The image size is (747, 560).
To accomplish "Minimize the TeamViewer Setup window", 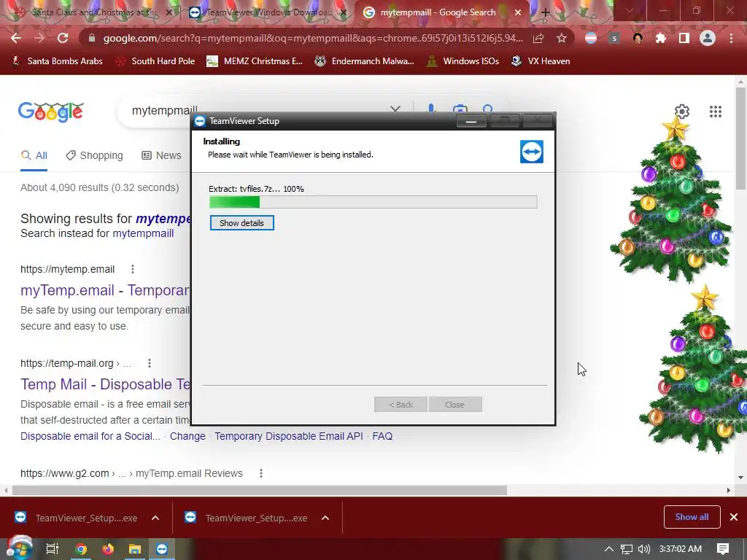I will click(x=471, y=122).
